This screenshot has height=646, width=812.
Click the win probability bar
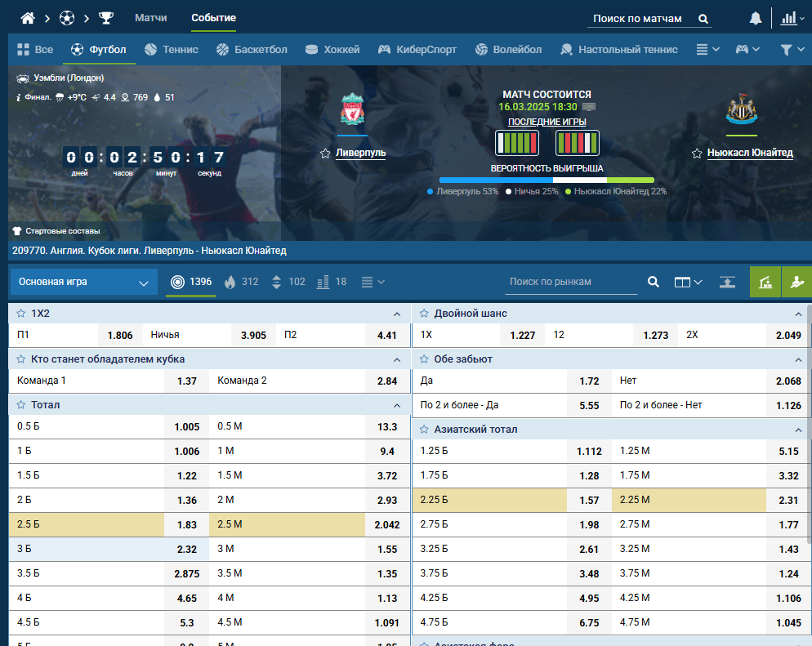point(547,180)
